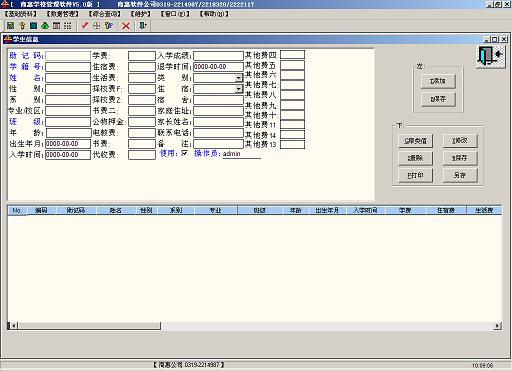
Task: Click the 打印 button
Action: coord(415,175)
